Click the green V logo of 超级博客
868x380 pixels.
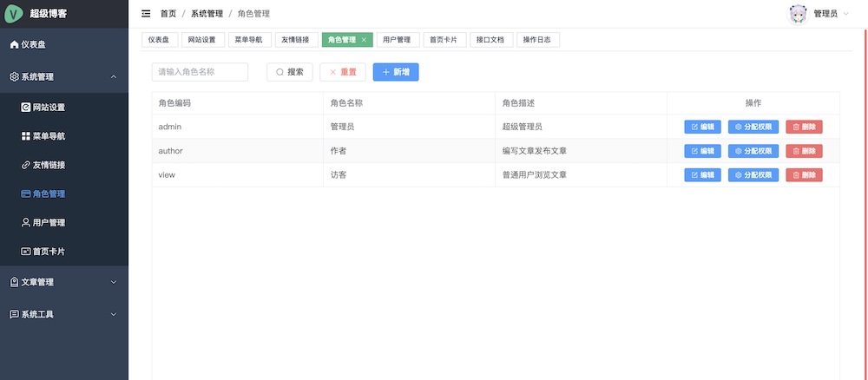tap(13, 13)
